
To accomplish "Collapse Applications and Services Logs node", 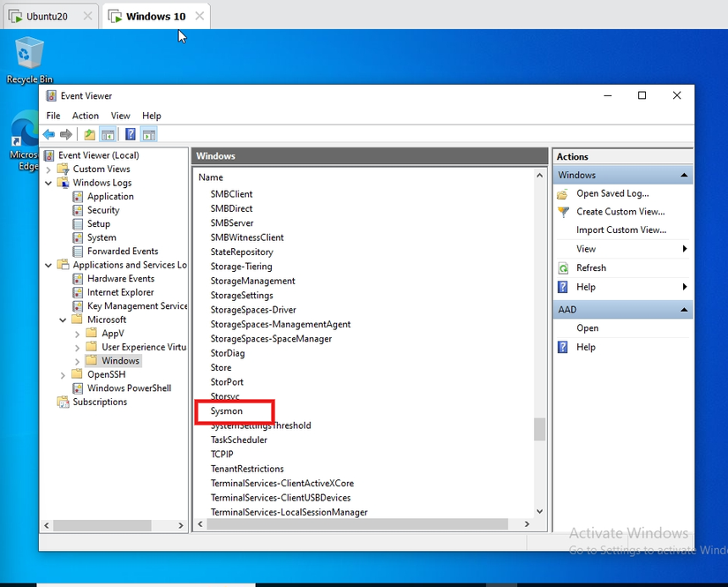I will click(49, 265).
